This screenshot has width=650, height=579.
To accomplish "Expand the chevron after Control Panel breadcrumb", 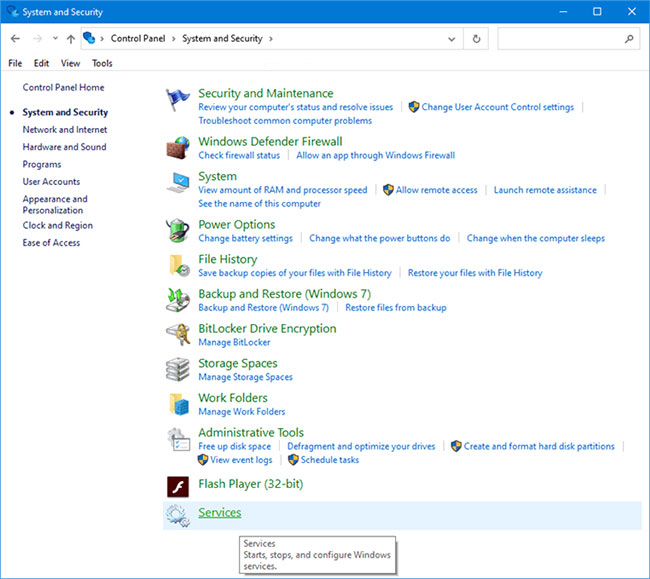I will (x=173, y=39).
